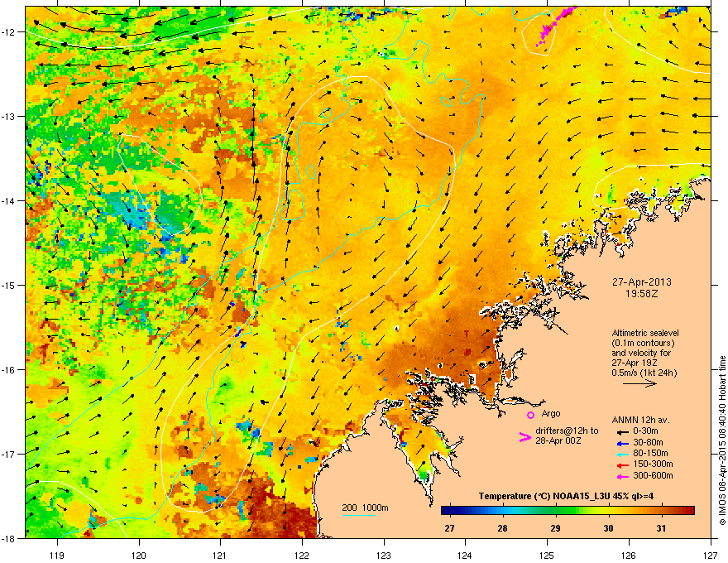Click the magenta drifters arrowhead legend marker
Image resolution: width=728 pixels, height=563 pixels.
click(x=524, y=436)
